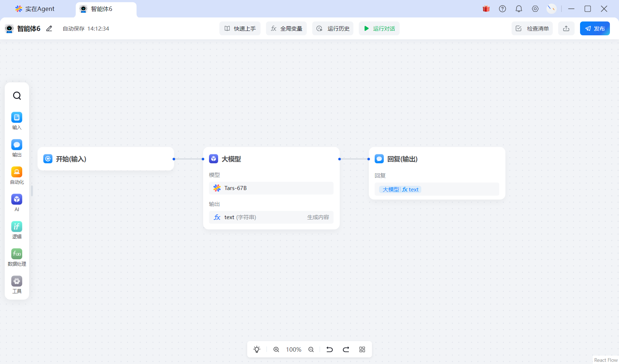Click the blue 发布 button

tap(595, 28)
